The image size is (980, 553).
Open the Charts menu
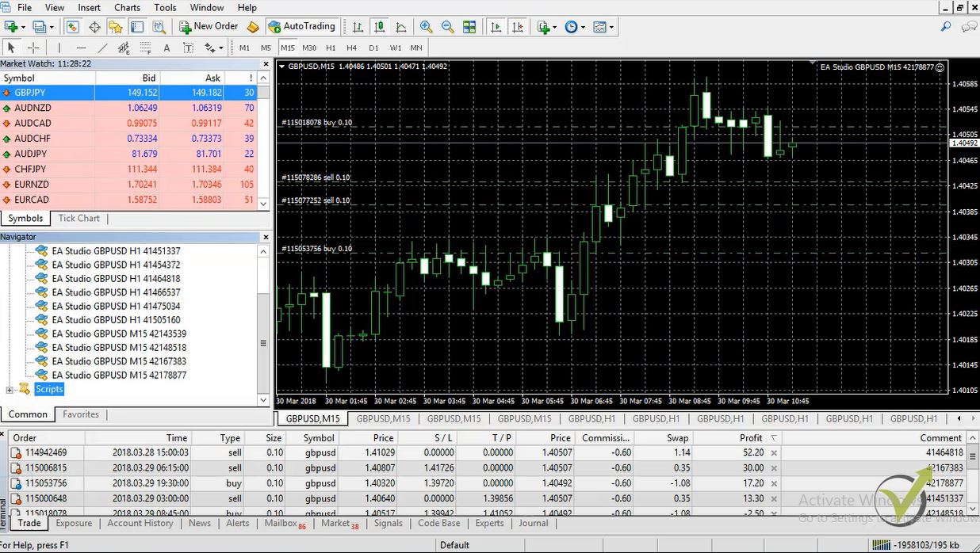point(127,7)
